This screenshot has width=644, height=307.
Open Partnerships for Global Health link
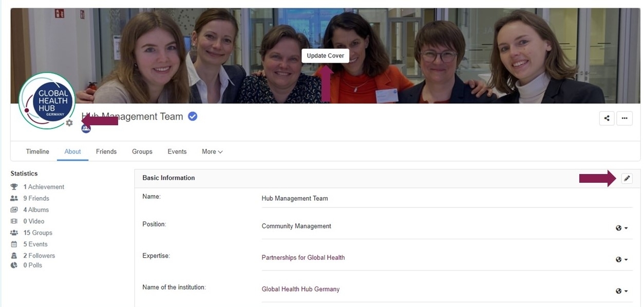tap(303, 258)
